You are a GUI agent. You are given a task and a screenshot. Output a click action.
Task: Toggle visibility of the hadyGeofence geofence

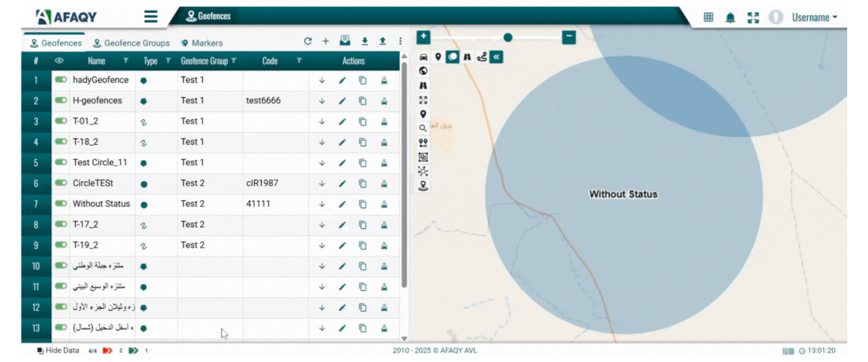click(x=60, y=80)
